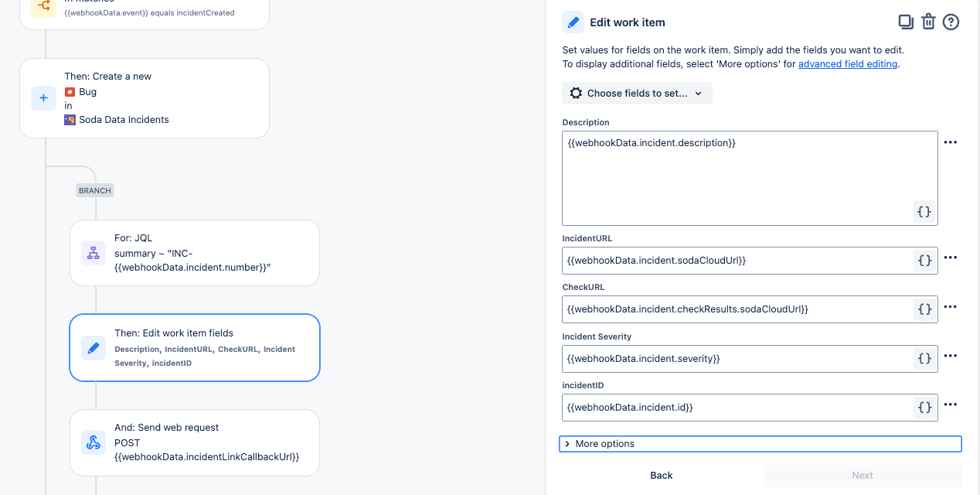Select the Create a new Bug step
This screenshot has width=980, height=495.
(x=145, y=98)
